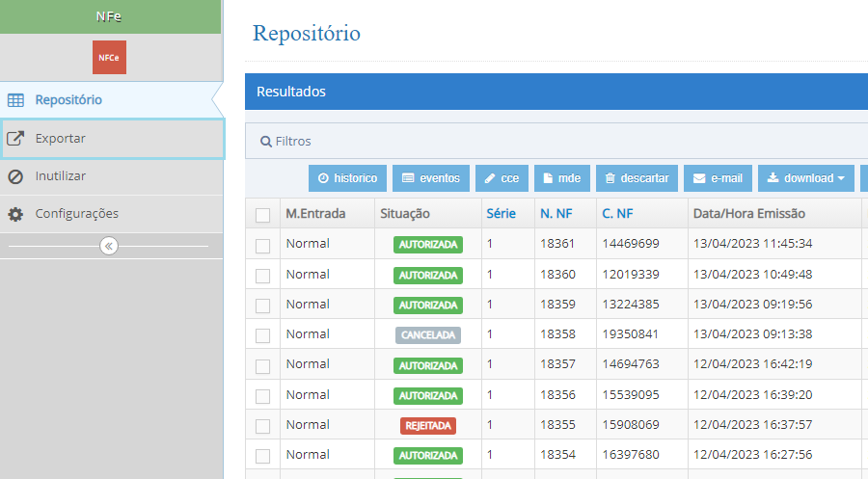Image resolution: width=868 pixels, height=479 pixels.
Task: Click the Exportar external-link icon
Action: pyautogui.click(x=15, y=138)
